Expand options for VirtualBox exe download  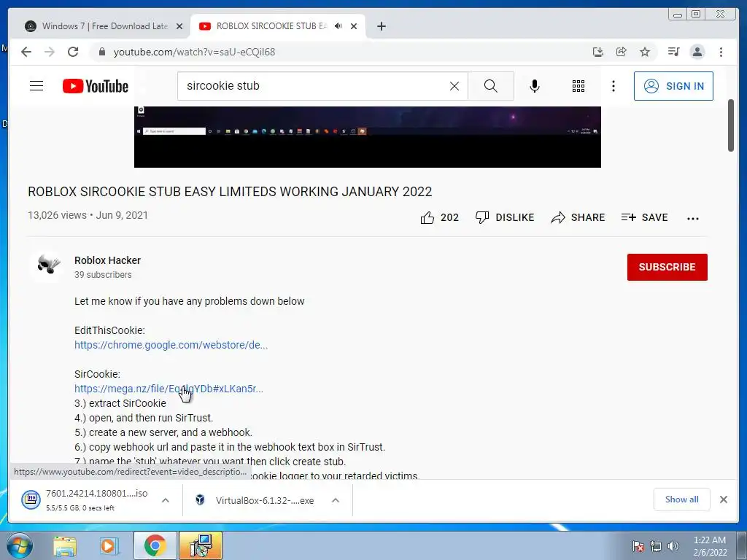(336, 500)
